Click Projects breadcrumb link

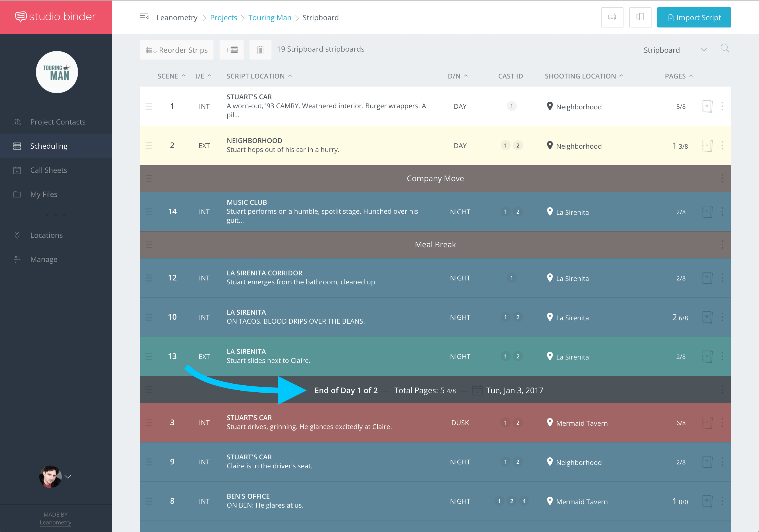point(224,17)
